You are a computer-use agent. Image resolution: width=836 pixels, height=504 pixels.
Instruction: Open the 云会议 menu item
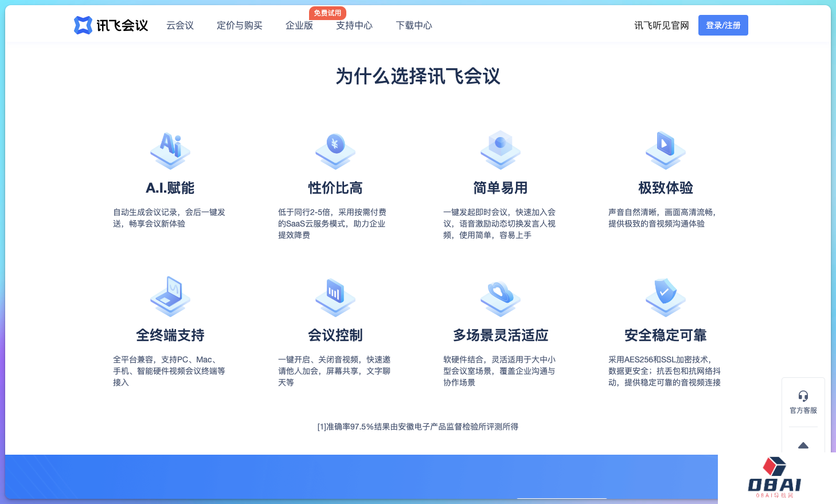coord(180,25)
